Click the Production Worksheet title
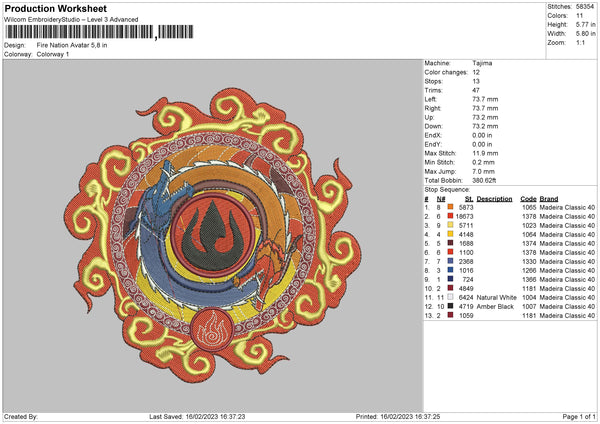This screenshot has width=600, height=424. pos(55,8)
